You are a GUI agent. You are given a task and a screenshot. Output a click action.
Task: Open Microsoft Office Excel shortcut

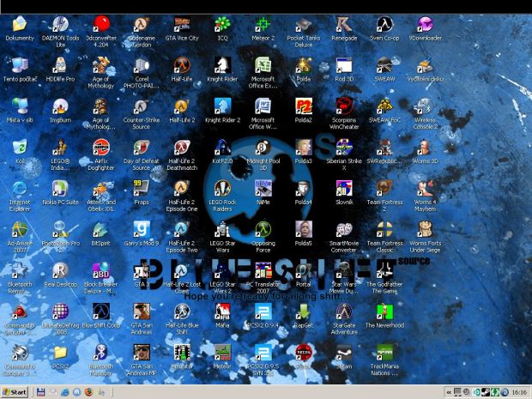263,65
